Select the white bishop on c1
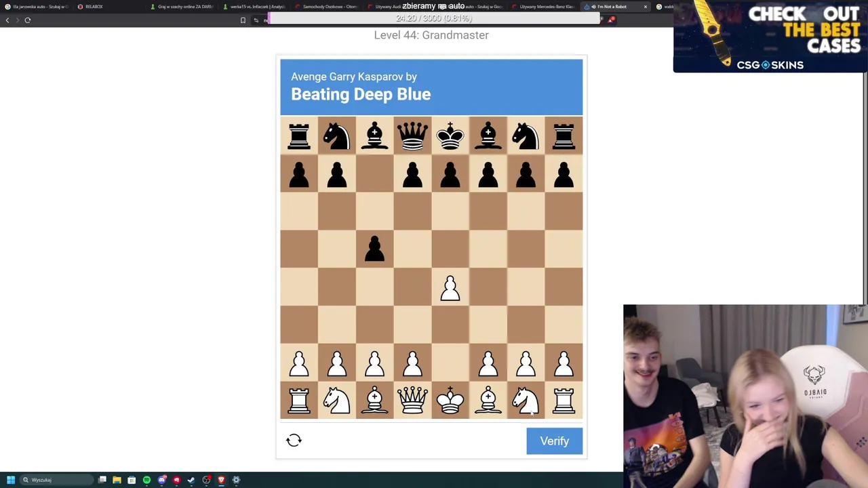This screenshot has height=488, width=868. point(375,401)
